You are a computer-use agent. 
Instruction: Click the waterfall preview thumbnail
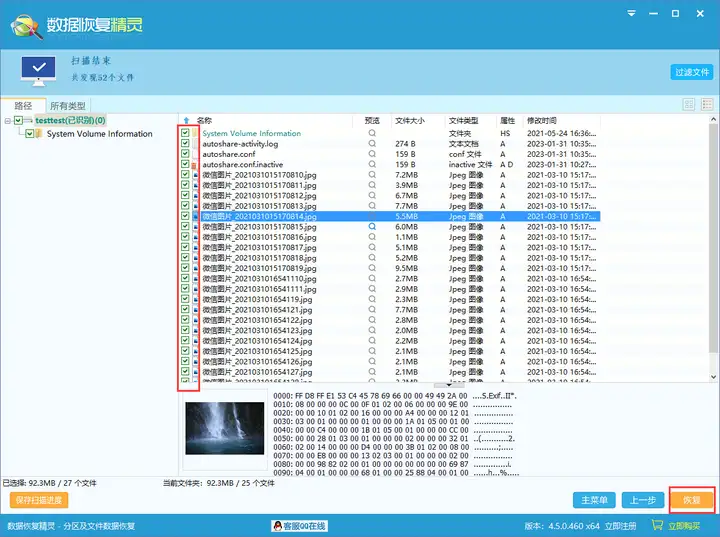click(x=225, y=428)
